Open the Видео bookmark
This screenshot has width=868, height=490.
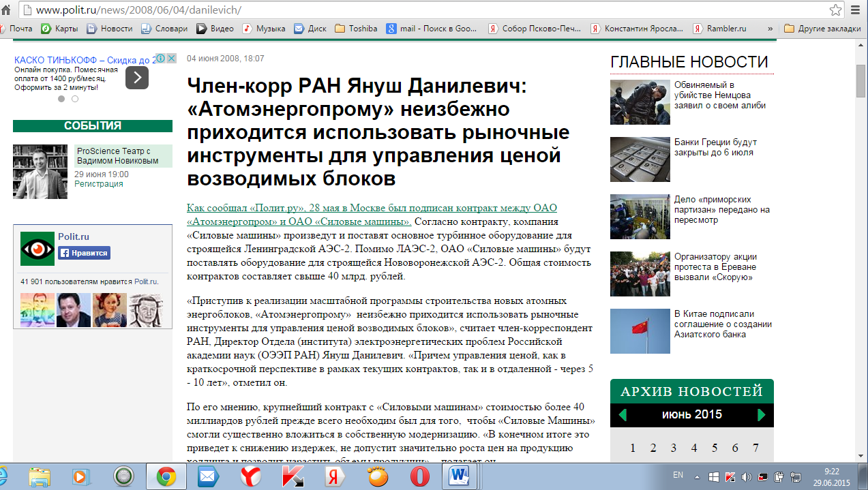215,29
